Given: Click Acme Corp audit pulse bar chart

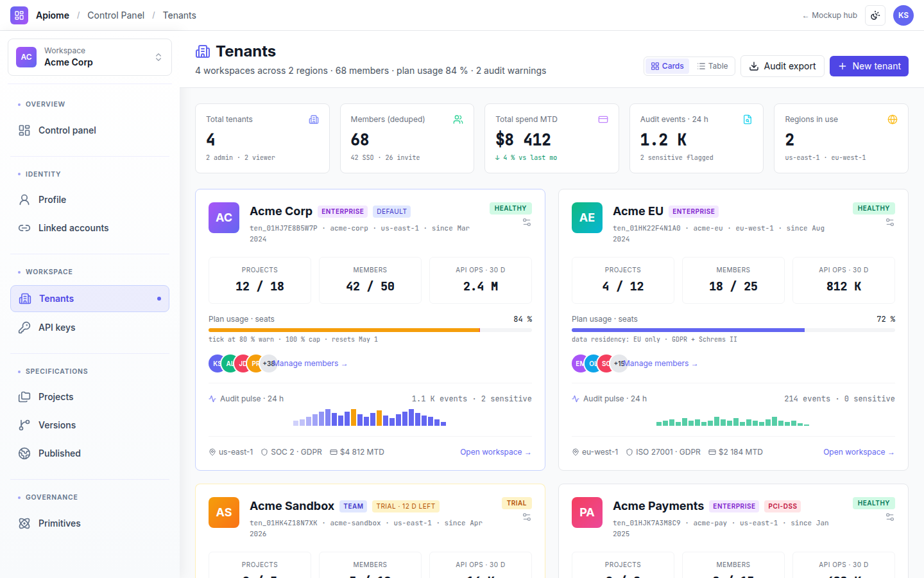Looking at the screenshot, I should tap(370, 417).
